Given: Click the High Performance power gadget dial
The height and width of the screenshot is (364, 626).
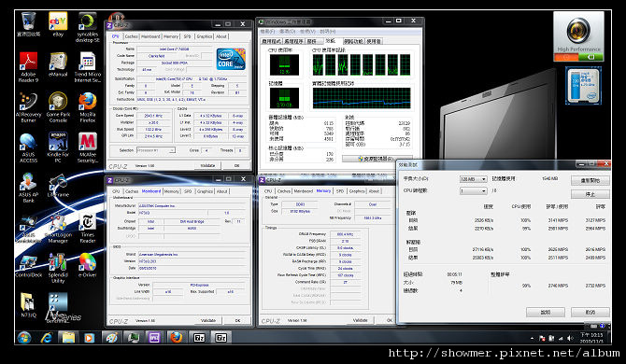Looking at the screenshot, I should 578,30.
